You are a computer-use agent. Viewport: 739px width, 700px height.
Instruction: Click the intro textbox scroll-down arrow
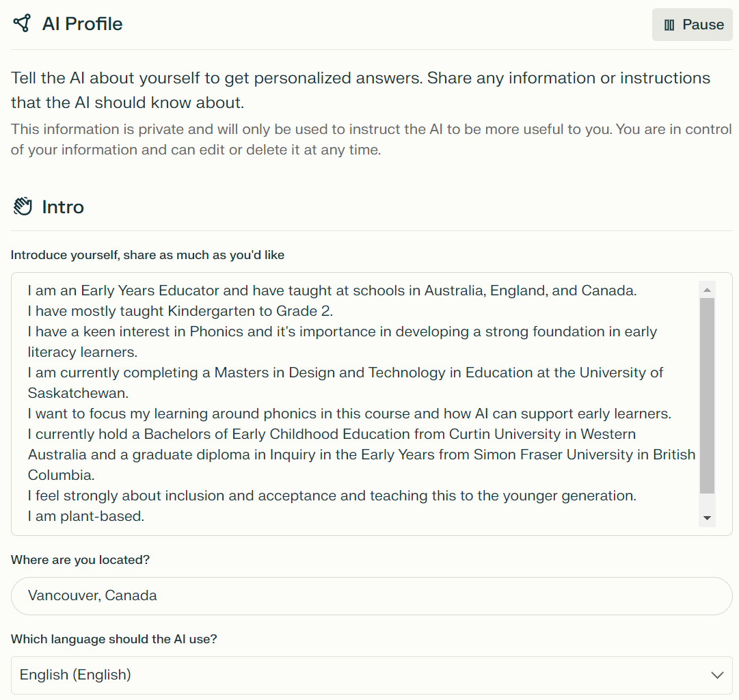(x=707, y=518)
